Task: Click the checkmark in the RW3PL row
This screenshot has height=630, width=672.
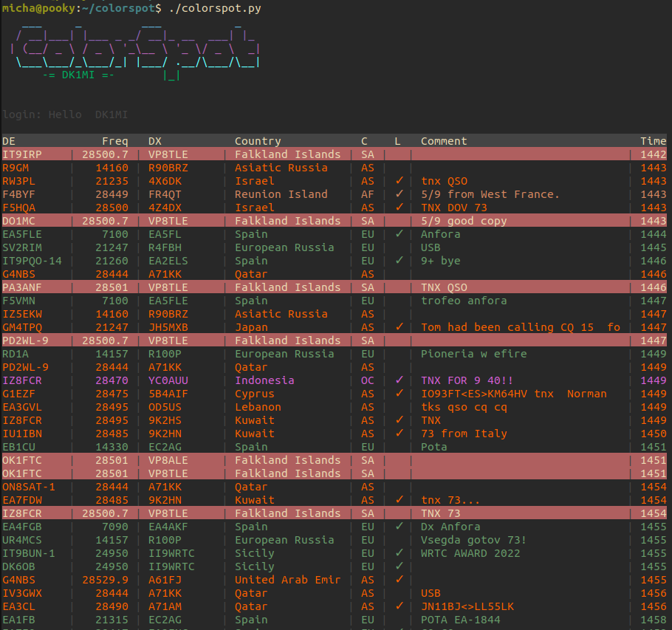Action: (399, 181)
